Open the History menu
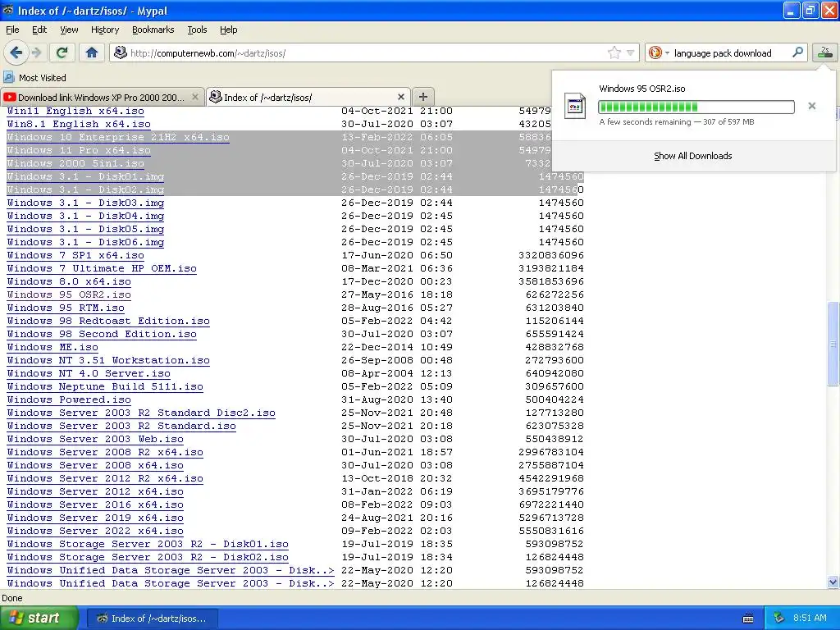This screenshot has width=840, height=630. pyautogui.click(x=105, y=30)
